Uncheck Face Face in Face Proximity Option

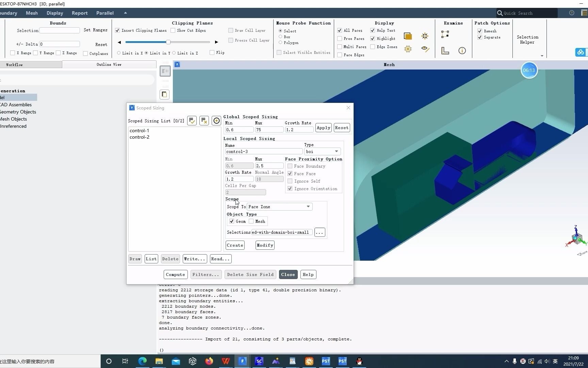(x=290, y=173)
